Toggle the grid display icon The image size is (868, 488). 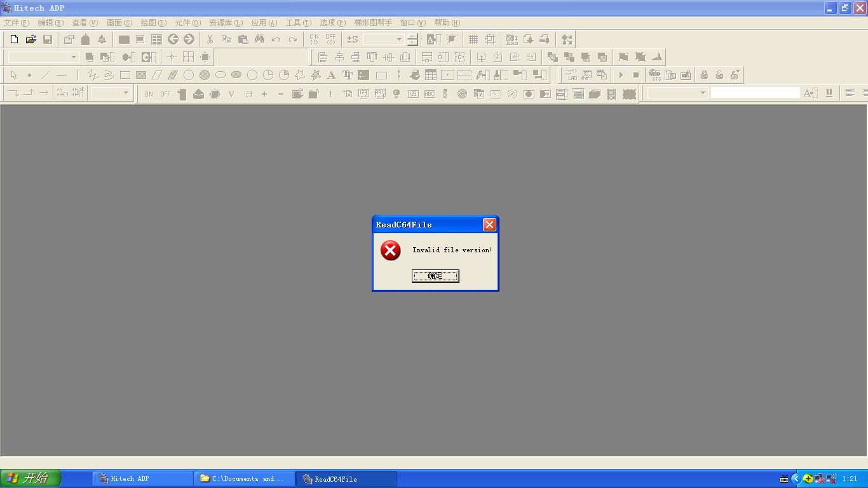click(x=473, y=39)
